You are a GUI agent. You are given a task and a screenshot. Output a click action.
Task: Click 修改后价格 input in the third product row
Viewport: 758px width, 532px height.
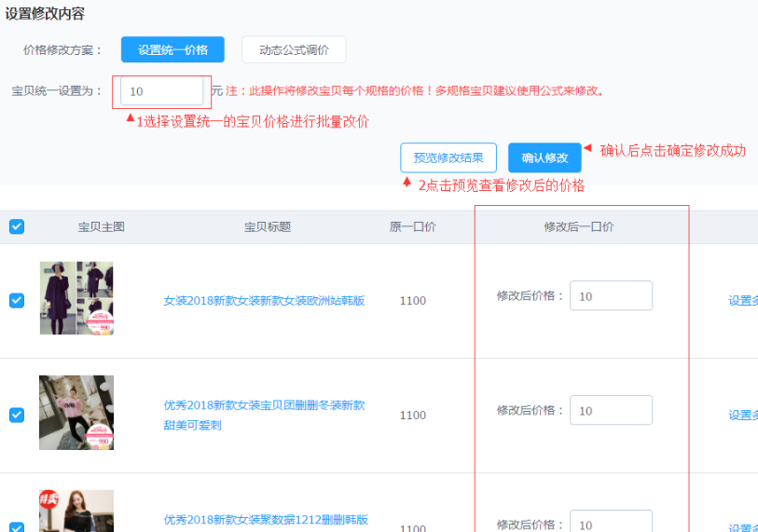pos(611,523)
